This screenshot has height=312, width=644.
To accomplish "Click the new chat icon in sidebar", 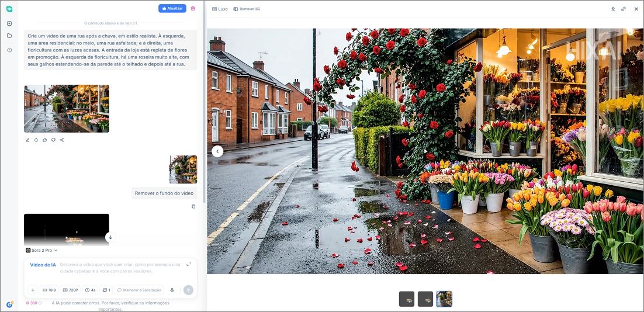I will pos(9,23).
